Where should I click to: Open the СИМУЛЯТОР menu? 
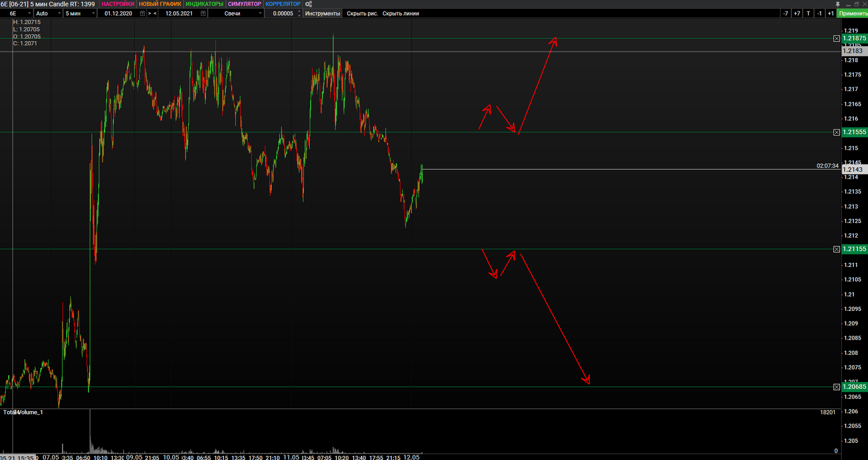pyautogui.click(x=245, y=4)
